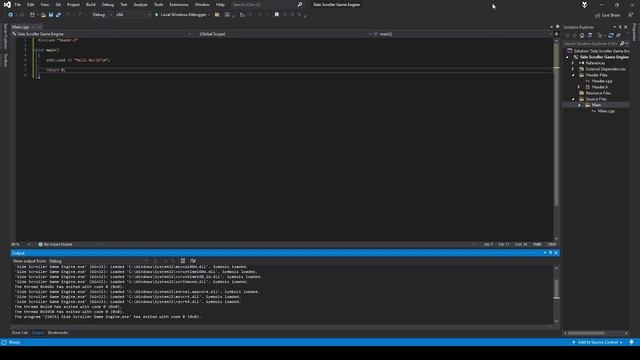Click the split editor icon above scrollbar
The image size is (640, 360).
coord(556,34)
